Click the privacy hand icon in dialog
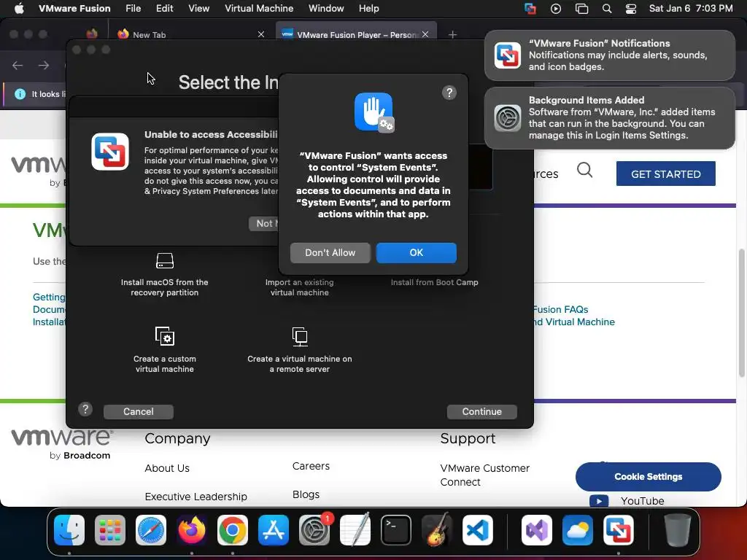The height and width of the screenshot is (560, 747). click(374, 112)
